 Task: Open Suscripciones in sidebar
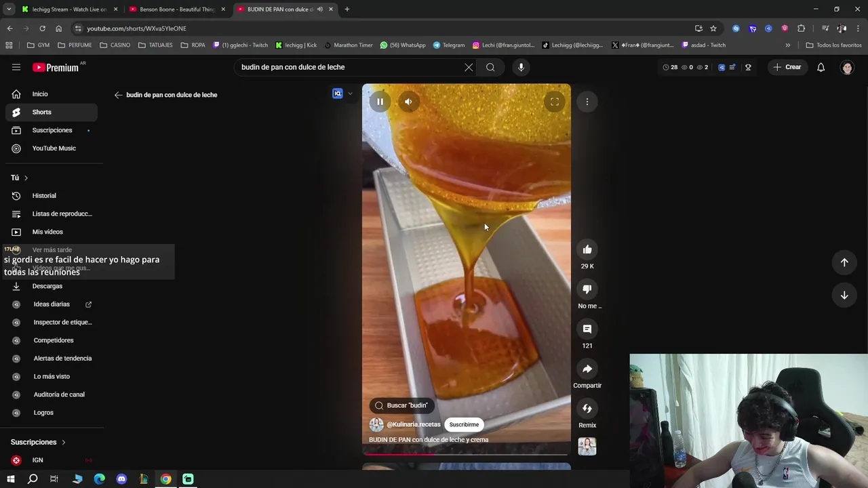tap(52, 130)
